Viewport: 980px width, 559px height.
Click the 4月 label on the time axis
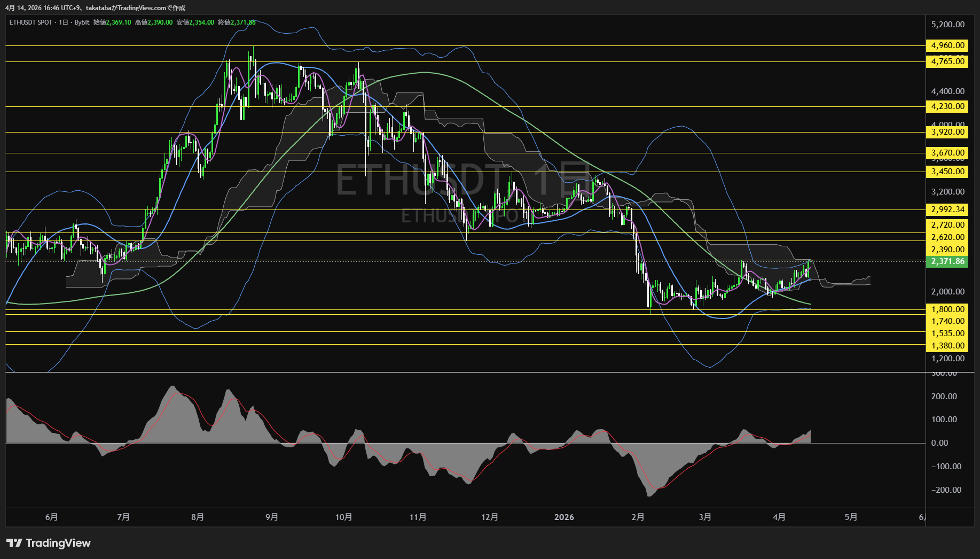click(x=779, y=517)
